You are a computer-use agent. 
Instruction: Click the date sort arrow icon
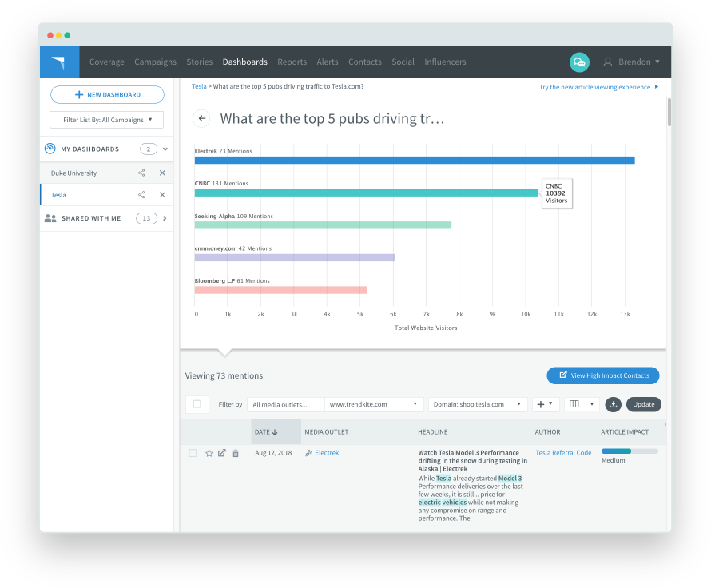click(x=275, y=432)
